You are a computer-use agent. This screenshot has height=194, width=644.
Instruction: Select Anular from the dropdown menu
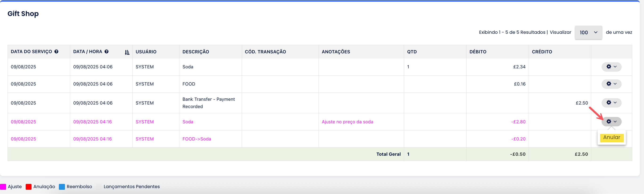click(611, 137)
